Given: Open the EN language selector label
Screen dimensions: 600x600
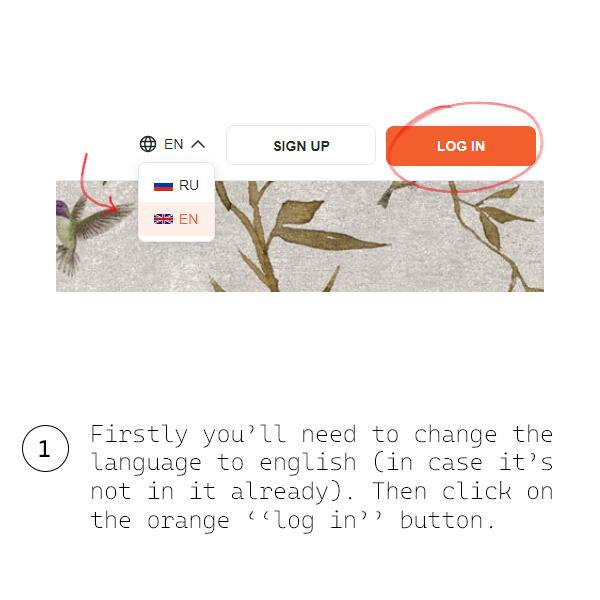Looking at the screenshot, I should click(x=174, y=144).
